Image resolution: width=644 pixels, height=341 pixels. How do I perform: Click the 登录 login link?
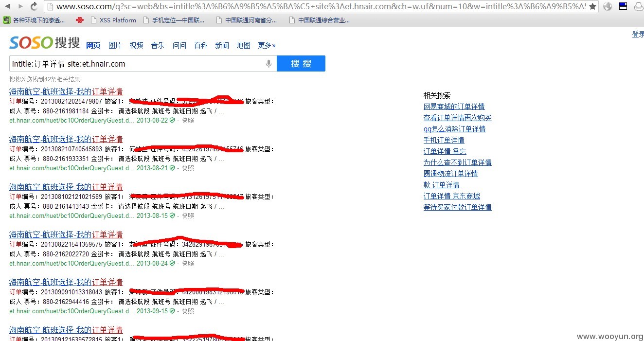[638, 35]
